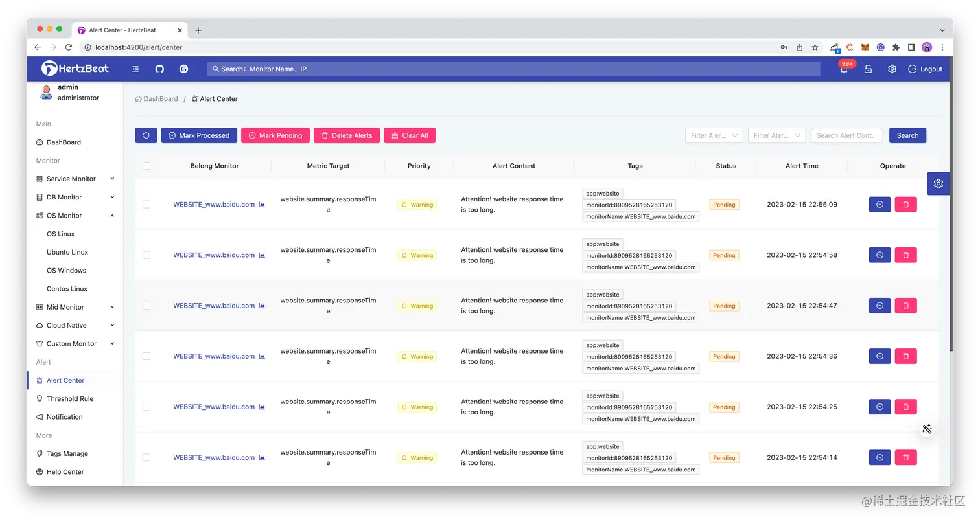
Task: Toggle the sidebar collapse menu icon
Action: pos(135,69)
